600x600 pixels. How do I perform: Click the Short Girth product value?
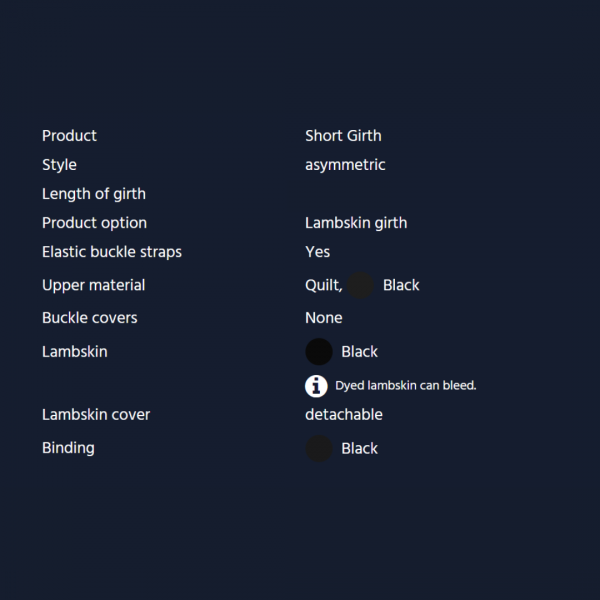tap(343, 136)
